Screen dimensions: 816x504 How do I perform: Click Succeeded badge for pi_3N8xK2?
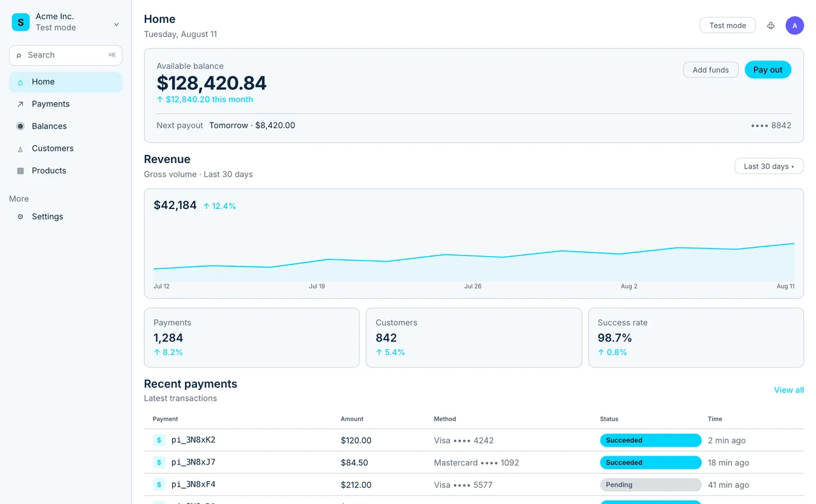tap(650, 440)
